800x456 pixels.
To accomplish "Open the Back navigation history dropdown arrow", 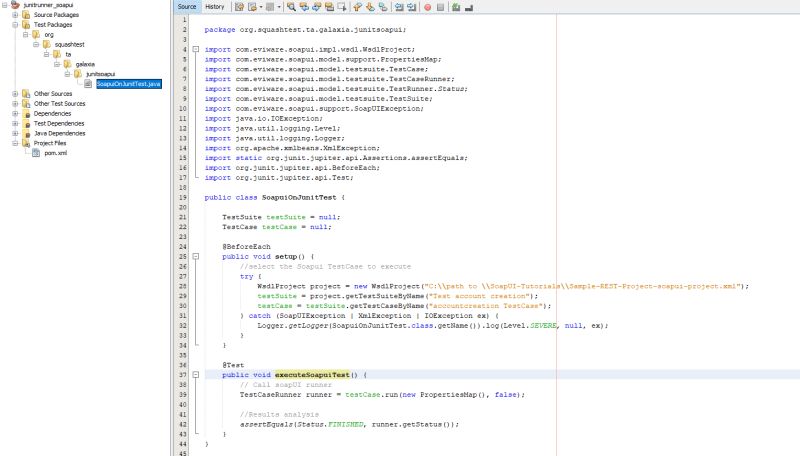I will pyautogui.click(x=261, y=7).
